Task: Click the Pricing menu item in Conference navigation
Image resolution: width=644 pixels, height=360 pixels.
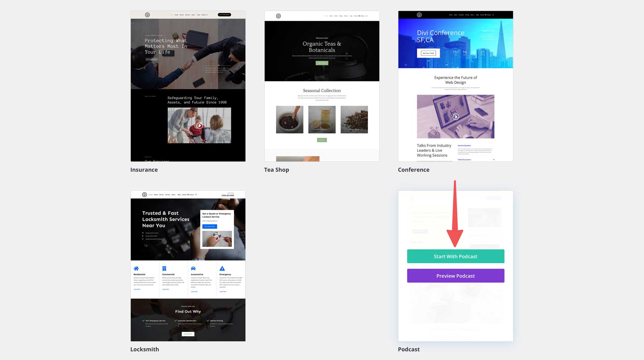Action: click(x=467, y=15)
